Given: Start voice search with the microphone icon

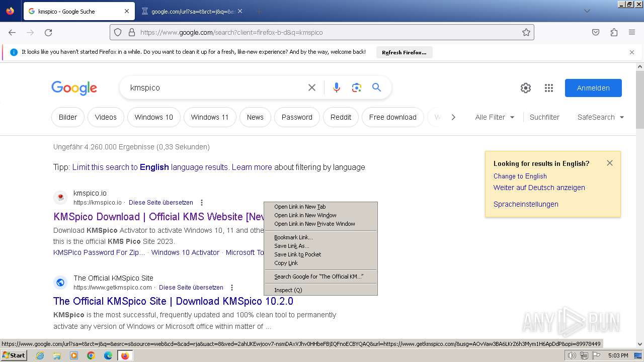Looking at the screenshot, I should (337, 87).
